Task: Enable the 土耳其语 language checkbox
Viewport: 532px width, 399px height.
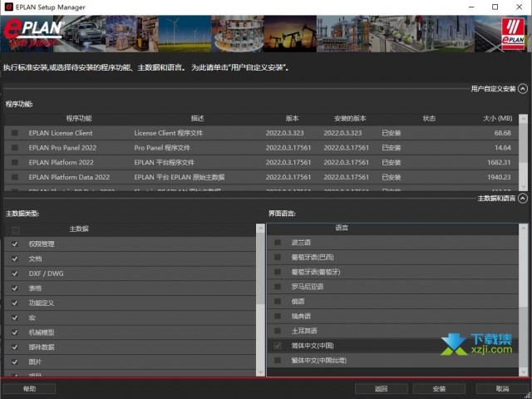Action: 278,331
